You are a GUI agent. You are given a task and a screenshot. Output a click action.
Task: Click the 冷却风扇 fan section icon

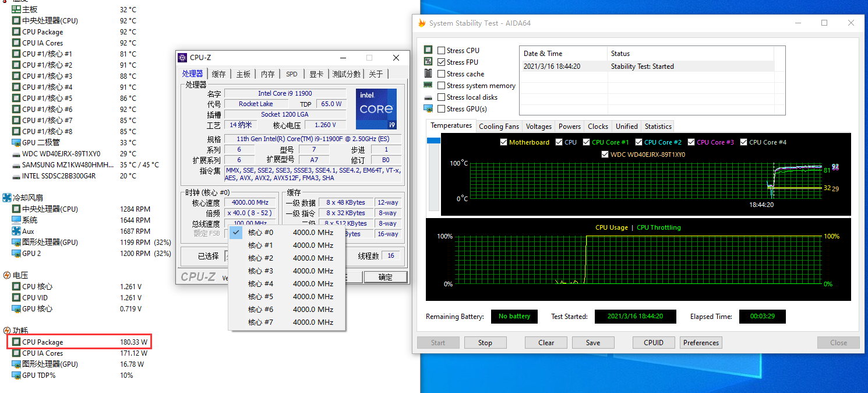(7, 198)
